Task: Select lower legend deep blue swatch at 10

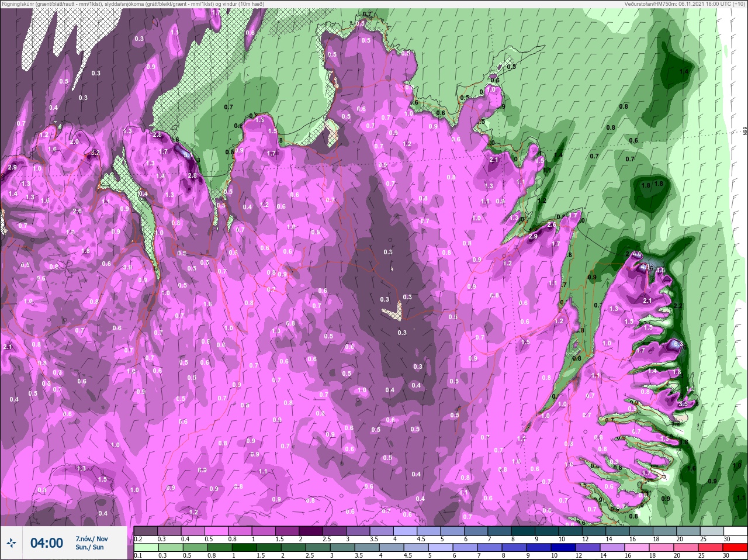Action: point(563,548)
